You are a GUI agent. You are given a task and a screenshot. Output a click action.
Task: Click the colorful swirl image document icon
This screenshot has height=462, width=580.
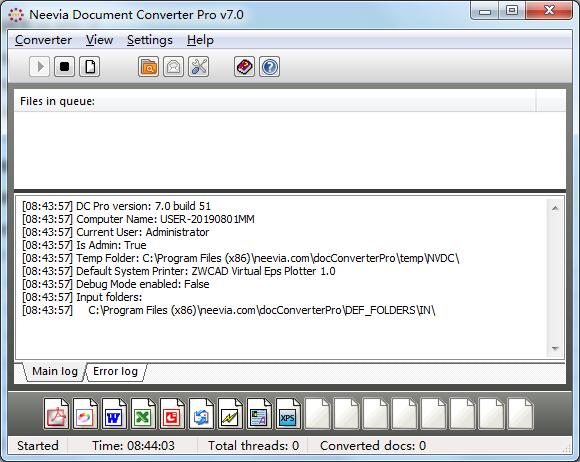pyautogui.click(x=85, y=414)
